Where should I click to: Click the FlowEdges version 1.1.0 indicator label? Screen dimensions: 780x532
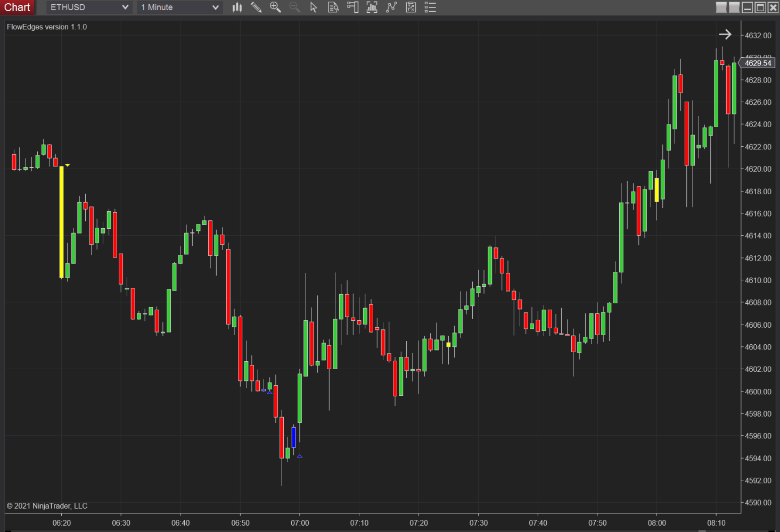point(47,27)
